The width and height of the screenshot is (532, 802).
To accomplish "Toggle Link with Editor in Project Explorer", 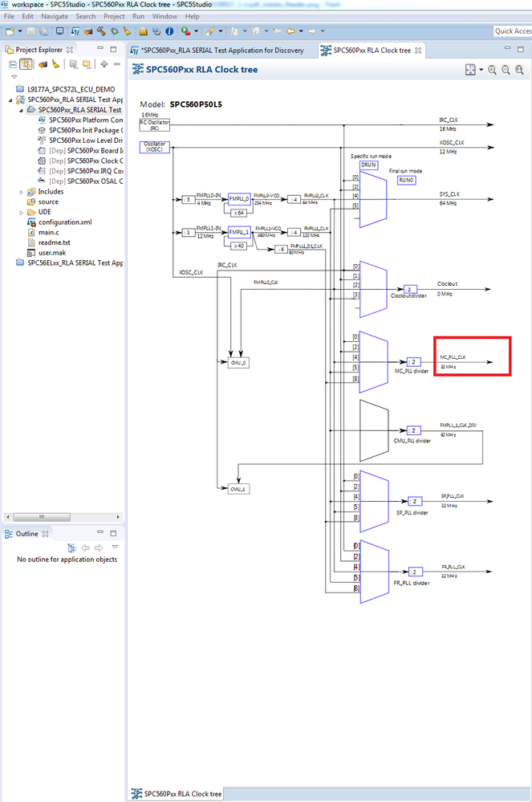I will pos(26,64).
